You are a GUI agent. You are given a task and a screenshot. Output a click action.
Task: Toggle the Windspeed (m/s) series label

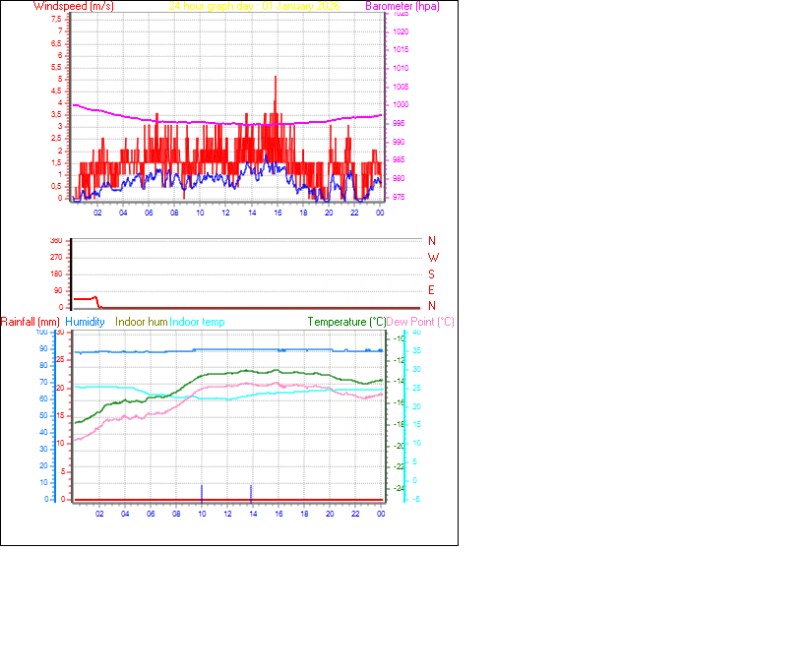pyautogui.click(x=73, y=6)
